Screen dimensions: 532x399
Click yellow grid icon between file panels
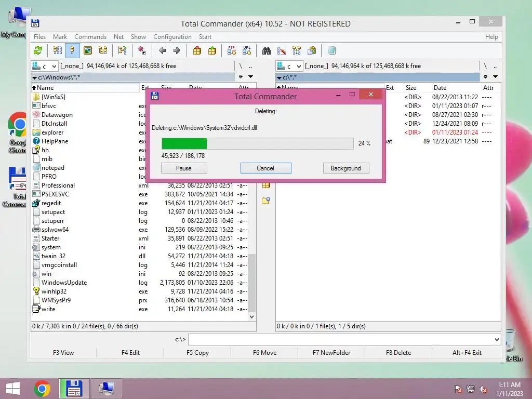tap(266, 185)
